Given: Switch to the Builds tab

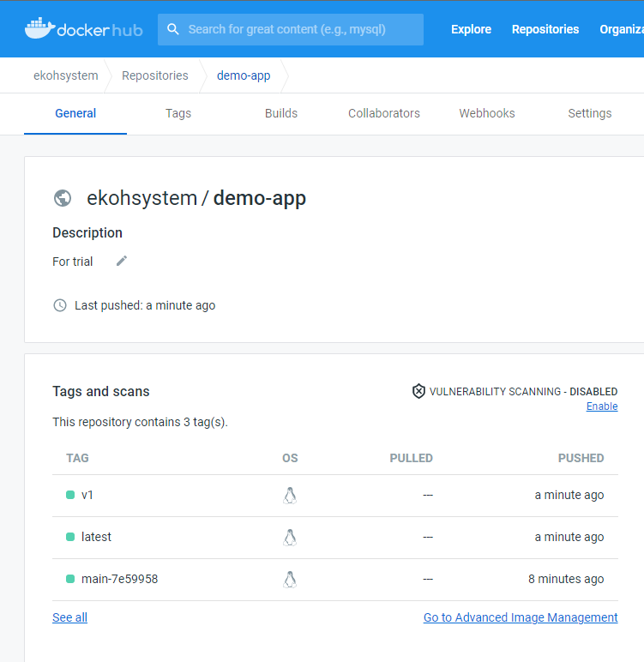Looking at the screenshot, I should pyautogui.click(x=281, y=113).
